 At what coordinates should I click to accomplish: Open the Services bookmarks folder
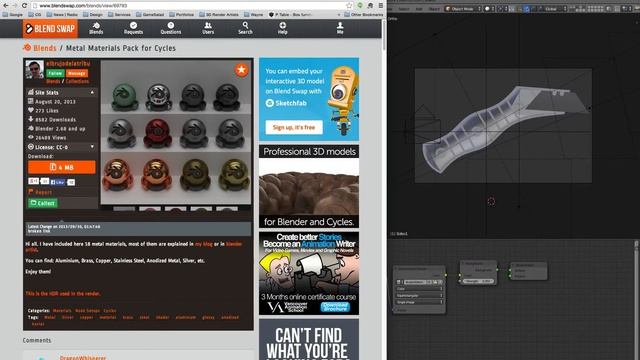pyautogui.click(x=119, y=14)
